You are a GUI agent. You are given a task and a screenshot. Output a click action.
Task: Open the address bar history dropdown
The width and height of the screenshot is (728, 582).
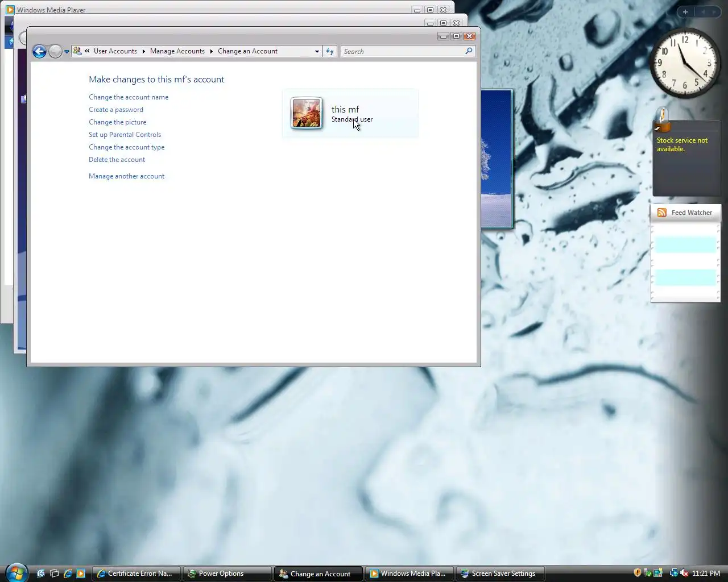click(317, 51)
